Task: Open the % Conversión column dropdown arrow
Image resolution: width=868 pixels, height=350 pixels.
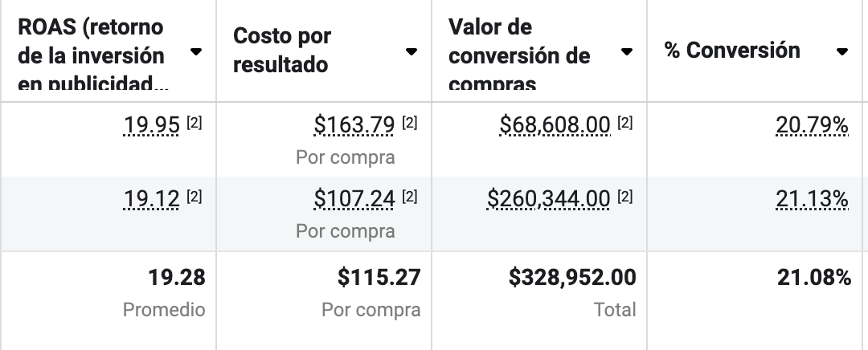Action: pyautogui.click(x=842, y=52)
